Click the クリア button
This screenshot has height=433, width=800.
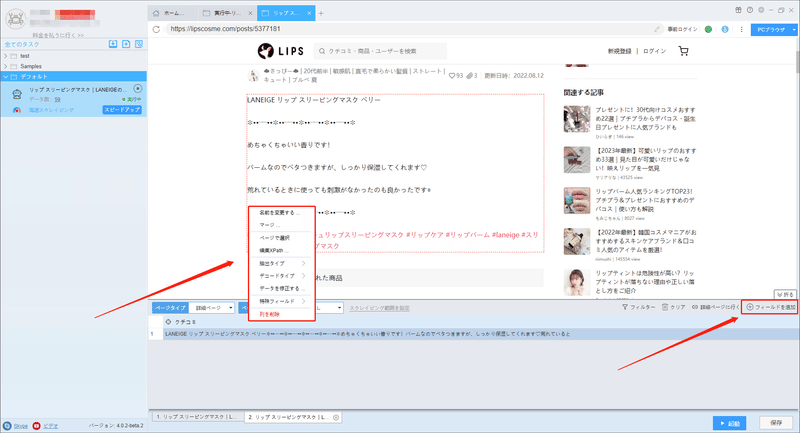point(673,307)
